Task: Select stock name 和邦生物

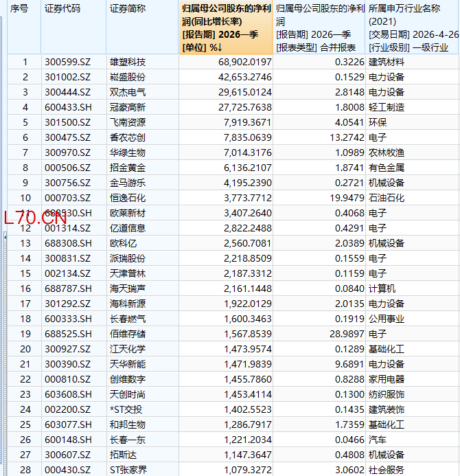Action: 128,424
